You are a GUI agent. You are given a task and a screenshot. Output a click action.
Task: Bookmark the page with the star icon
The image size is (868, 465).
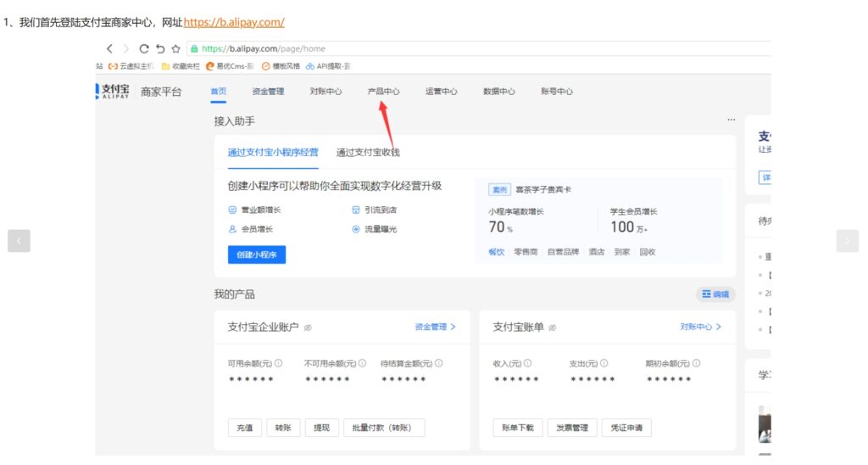click(176, 48)
